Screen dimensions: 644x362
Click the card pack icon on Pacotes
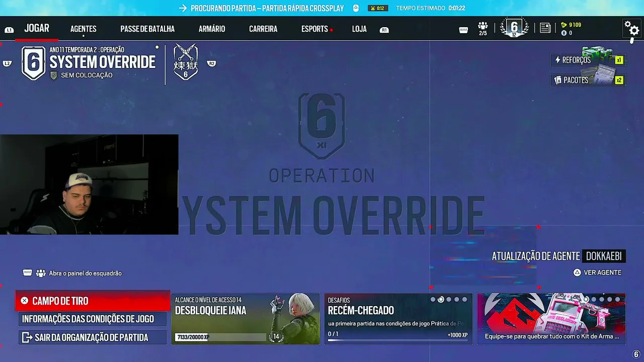557,80
